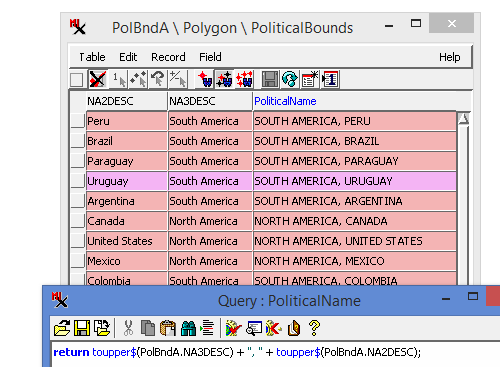The height and width of the screenshot is (367, 500).
Task: Click the NA3DESC column header
Action: [x=209, y=101]
